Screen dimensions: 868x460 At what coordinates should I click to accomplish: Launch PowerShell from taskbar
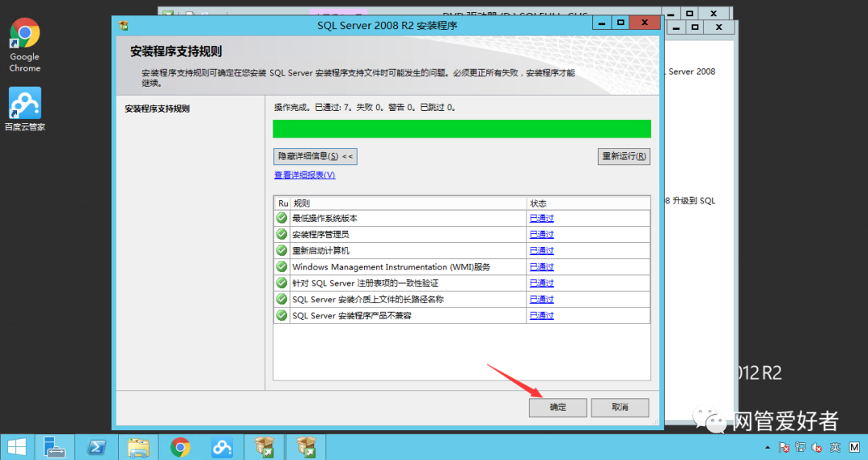pyautogui.click(x=97, y=446)
